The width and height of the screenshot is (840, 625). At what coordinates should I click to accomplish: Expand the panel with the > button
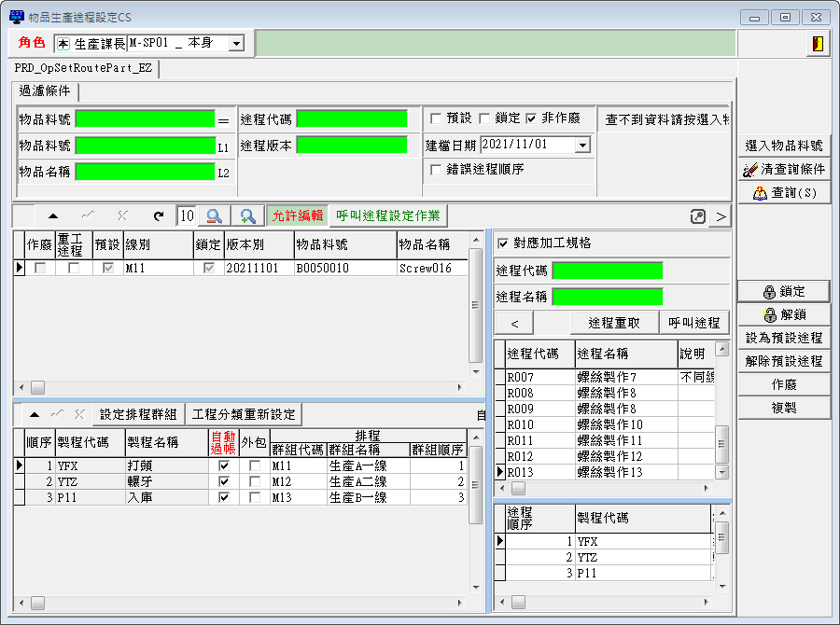coord(721,216)
